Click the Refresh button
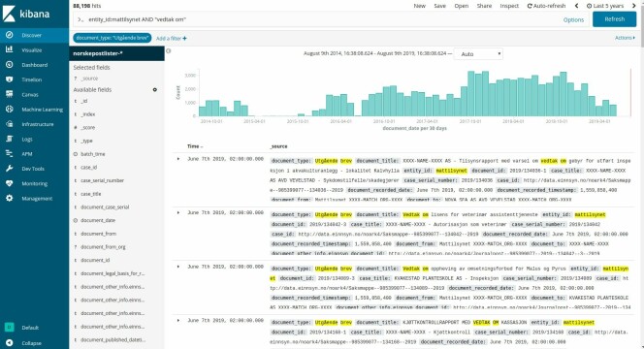The height and width of the screenshot is (349, 644). coord(615,19)
